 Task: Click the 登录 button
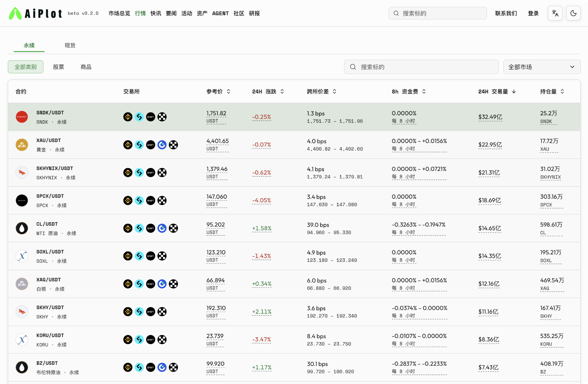coord(533,13)
